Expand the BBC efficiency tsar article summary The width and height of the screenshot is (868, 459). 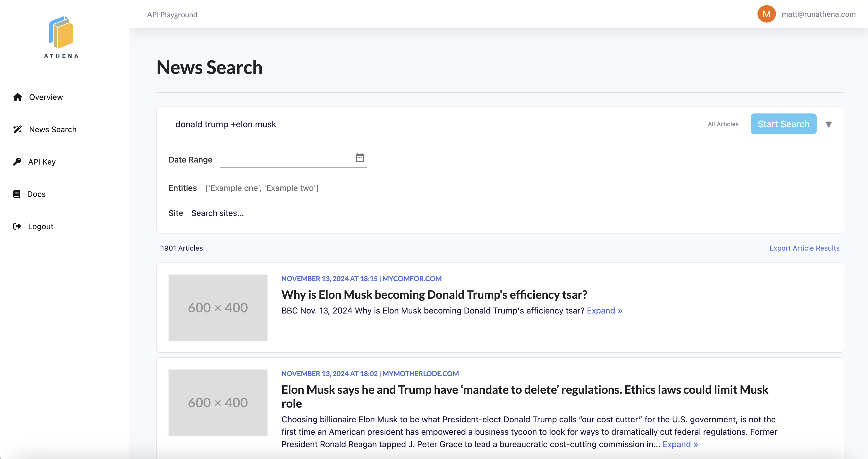[604, 311]
